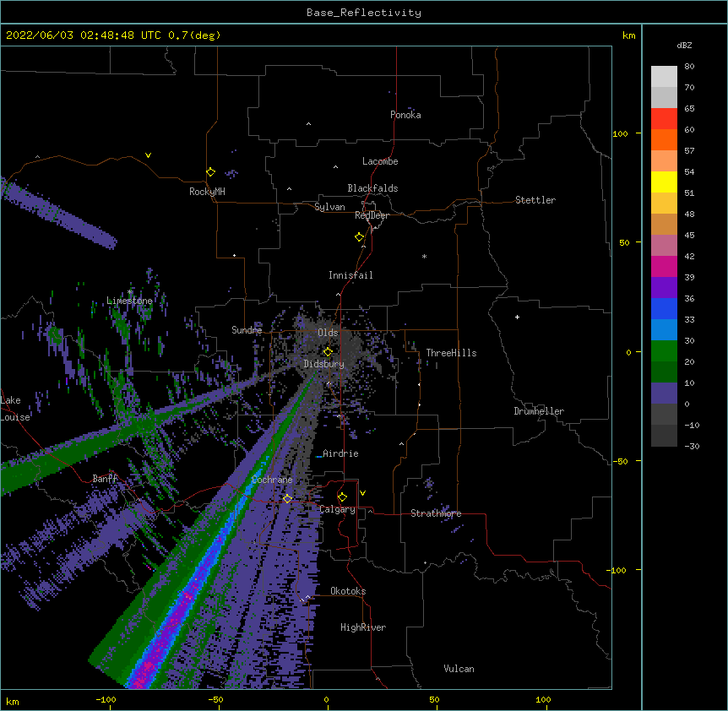Click the Airdrie city label
The height and width of the screenshot is (711, 728).
point(340,453)
